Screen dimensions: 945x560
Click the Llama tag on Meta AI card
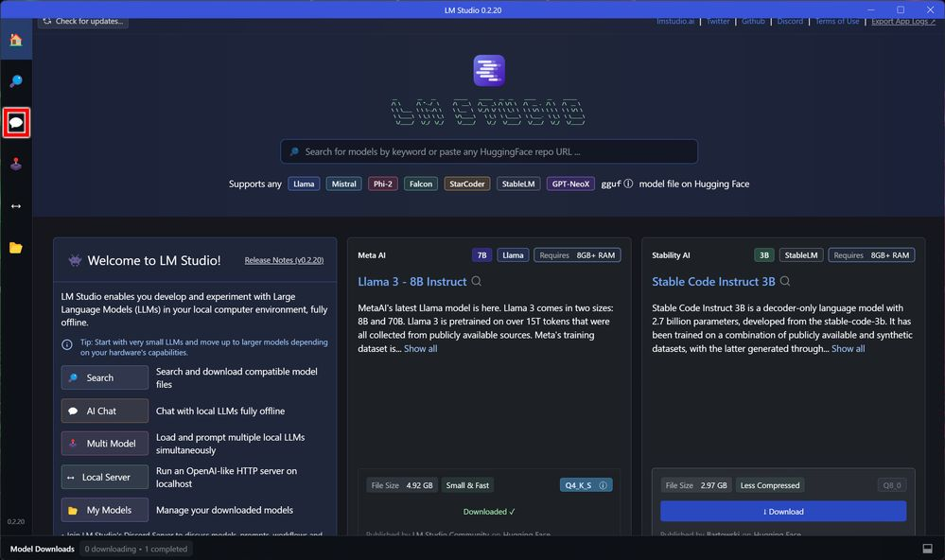513,255
